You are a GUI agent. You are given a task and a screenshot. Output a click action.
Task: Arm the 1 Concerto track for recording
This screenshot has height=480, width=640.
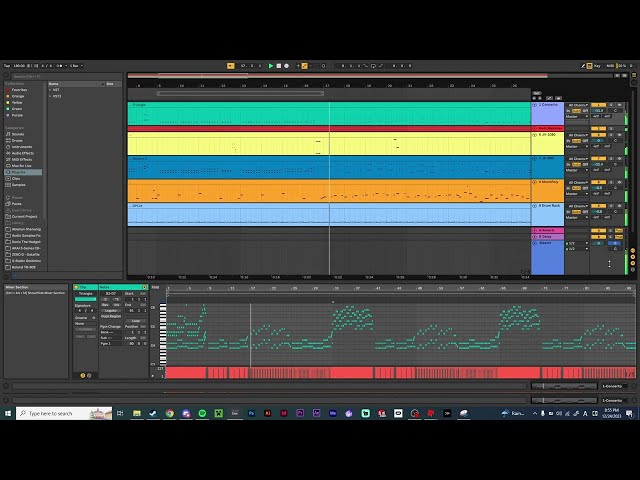click(619, 105)
